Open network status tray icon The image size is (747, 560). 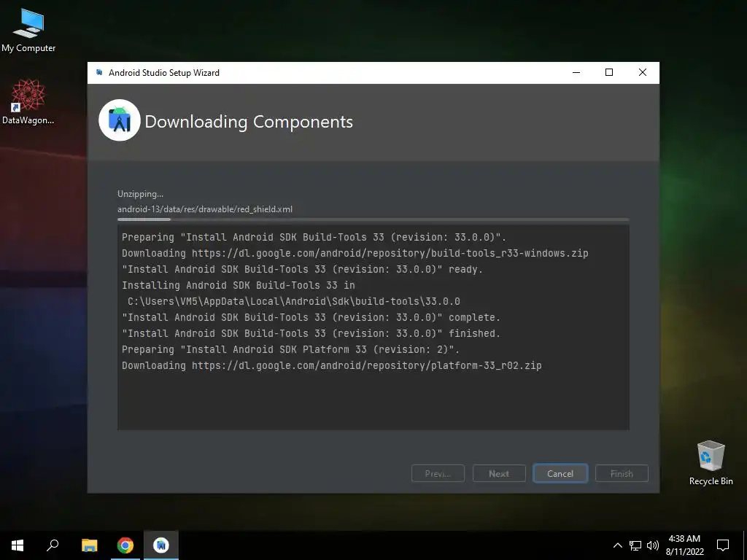635,545
